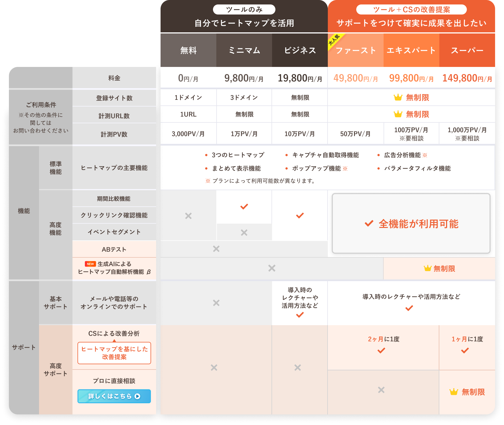
Task: Click the ツールのみ pill label
Action: coord(244,9)
